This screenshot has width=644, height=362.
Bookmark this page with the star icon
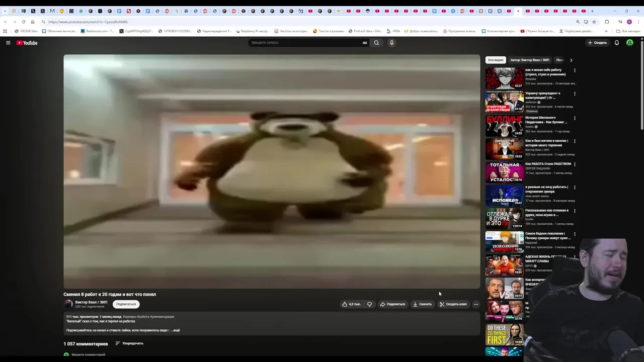pyautogui.click(x=594, y=22)
